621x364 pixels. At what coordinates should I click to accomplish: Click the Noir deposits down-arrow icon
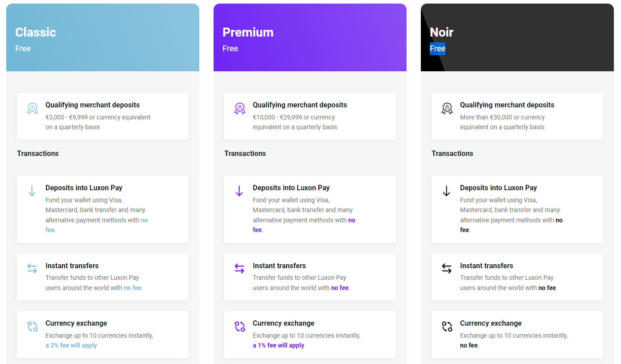click(447, 191)
